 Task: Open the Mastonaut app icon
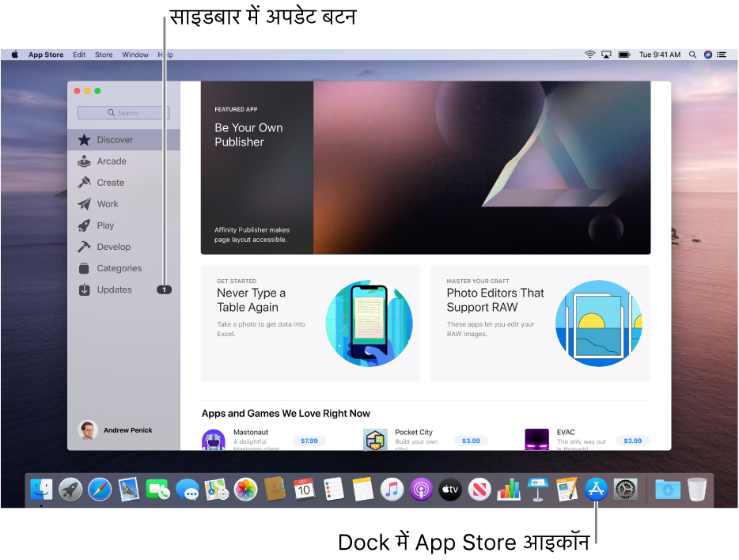[x=214, y=440]
